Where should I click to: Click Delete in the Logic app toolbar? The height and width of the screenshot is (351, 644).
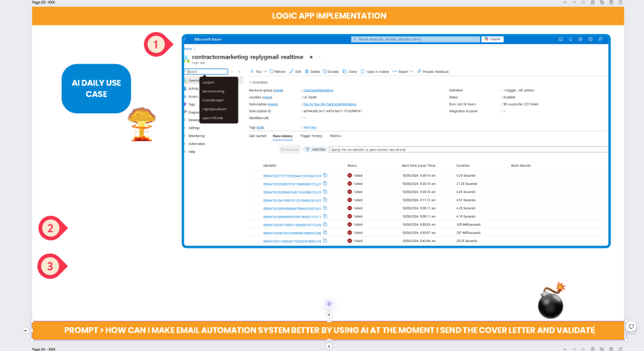point(312,72)
